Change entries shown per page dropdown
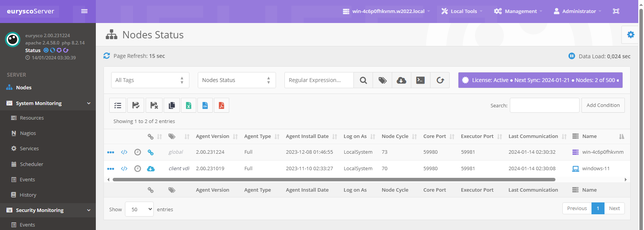644x230 pixels. [x=139, y=209]
